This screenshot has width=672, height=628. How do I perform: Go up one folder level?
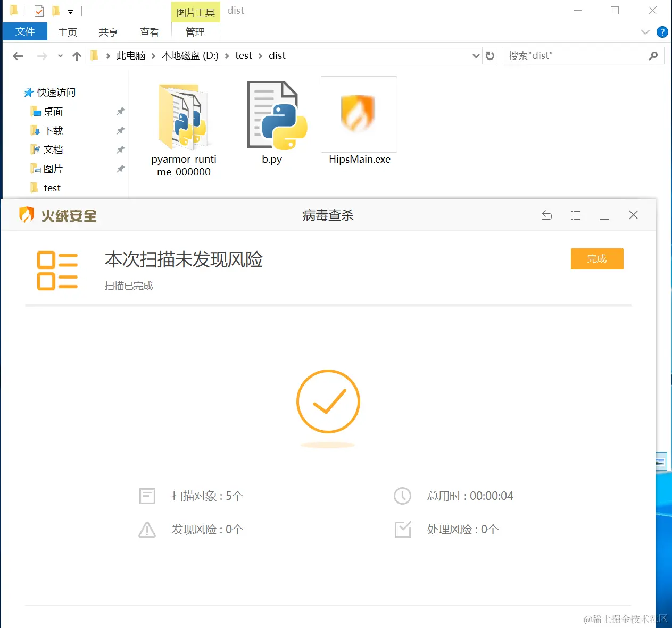coord(77,56)
